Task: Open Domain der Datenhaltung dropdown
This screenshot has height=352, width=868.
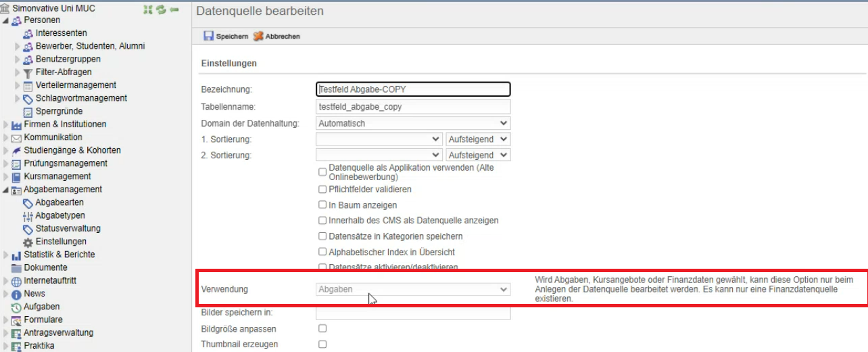Action: (413, 123)
